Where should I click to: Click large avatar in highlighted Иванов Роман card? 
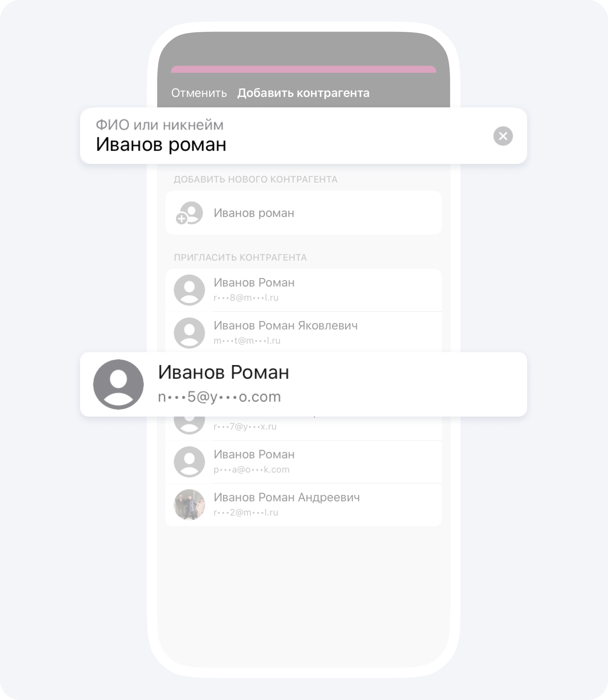[x=118, y=384]
